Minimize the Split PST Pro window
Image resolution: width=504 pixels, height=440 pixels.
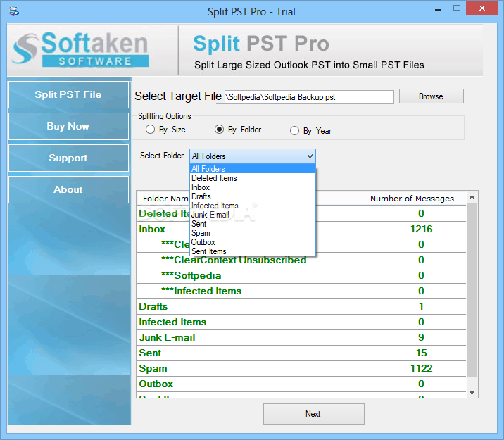tap(437, 9)
